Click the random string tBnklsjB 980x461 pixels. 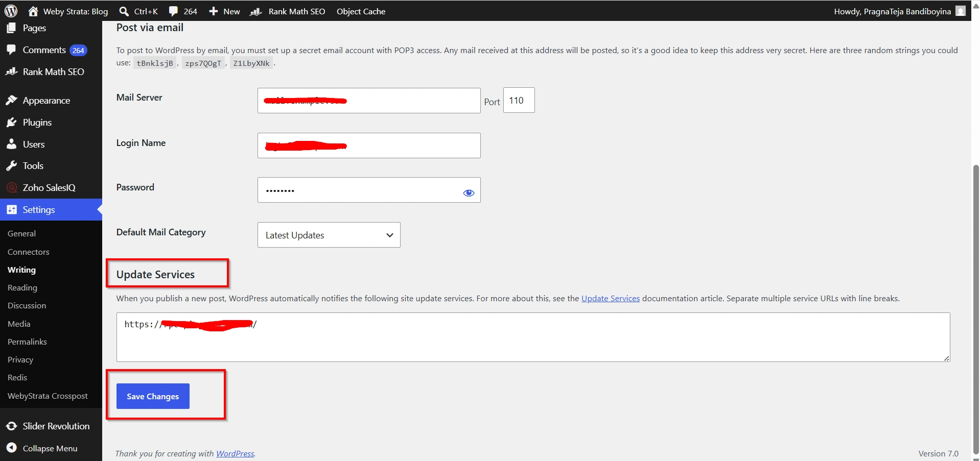pyautogui.click(x=155, y=63)
